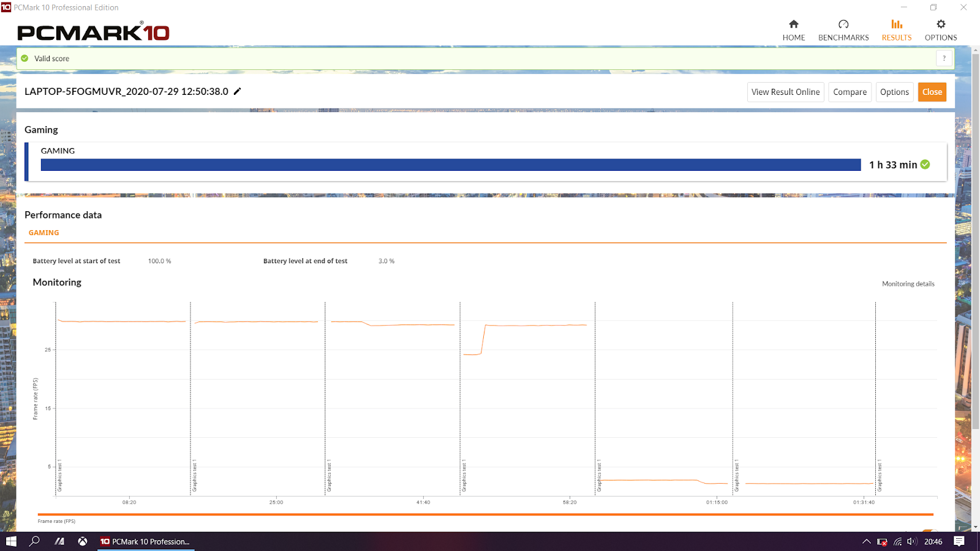Click the Valid score text
This screenshot has height=551, width=980.
tap(51, 59)
